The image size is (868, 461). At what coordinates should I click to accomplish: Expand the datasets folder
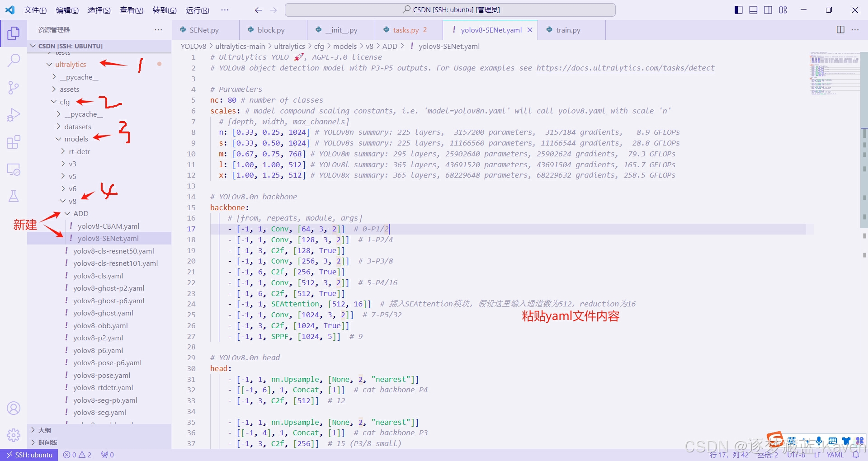click(x=58, y=127)
